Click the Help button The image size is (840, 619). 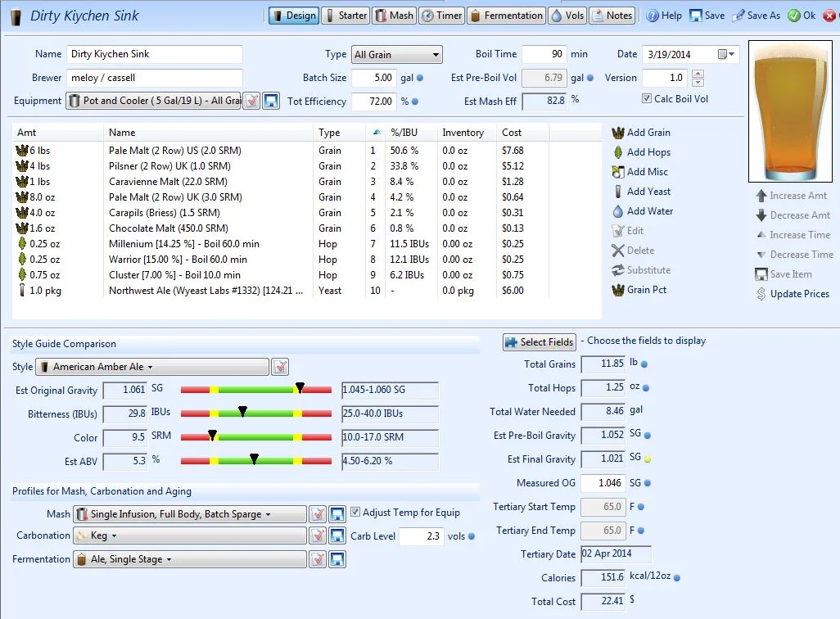[x=664, y=16]
